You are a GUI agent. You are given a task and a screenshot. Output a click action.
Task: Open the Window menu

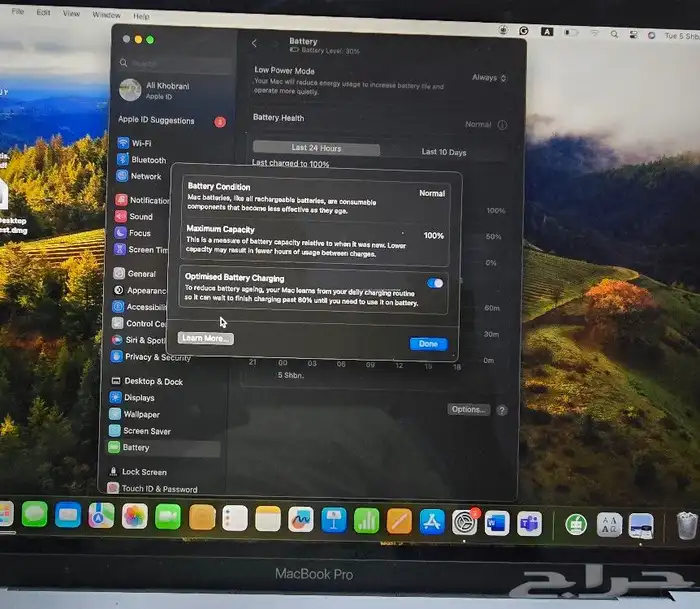(x=106, y=15)
